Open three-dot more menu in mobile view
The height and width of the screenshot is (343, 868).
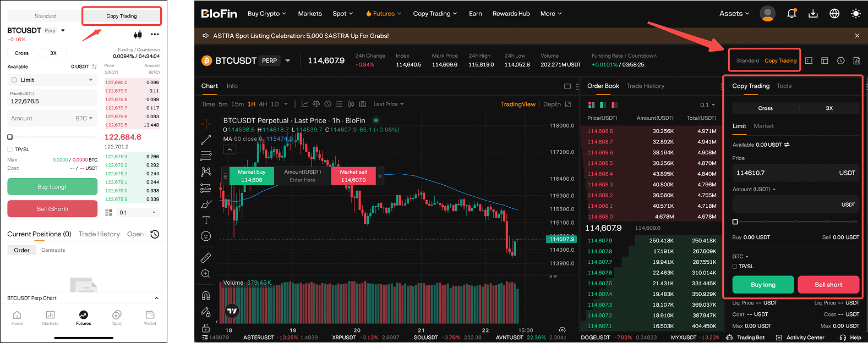tap(155, 34)
